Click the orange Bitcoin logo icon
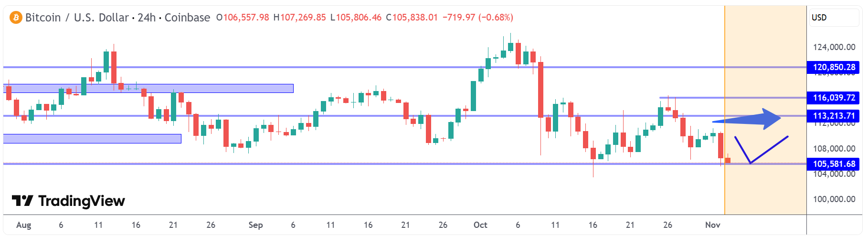868x245 pixels. [x=16, y=18]
